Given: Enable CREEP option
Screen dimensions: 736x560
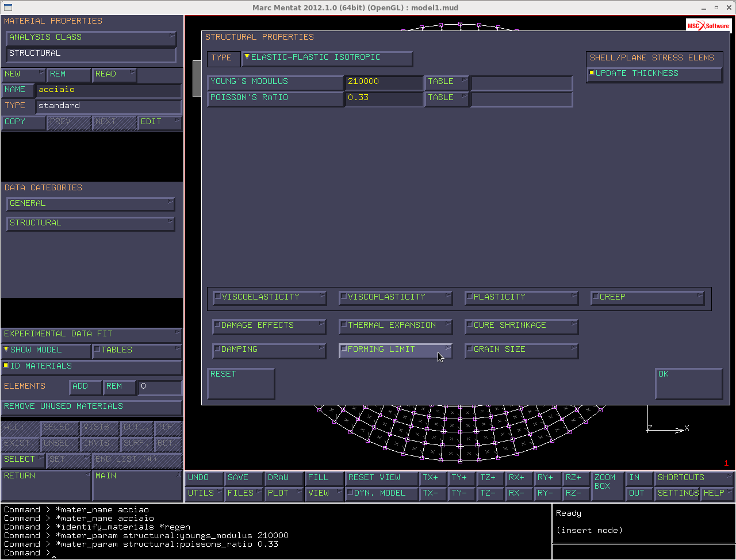Looking at the screenshot, I should (x=647, y=298).
